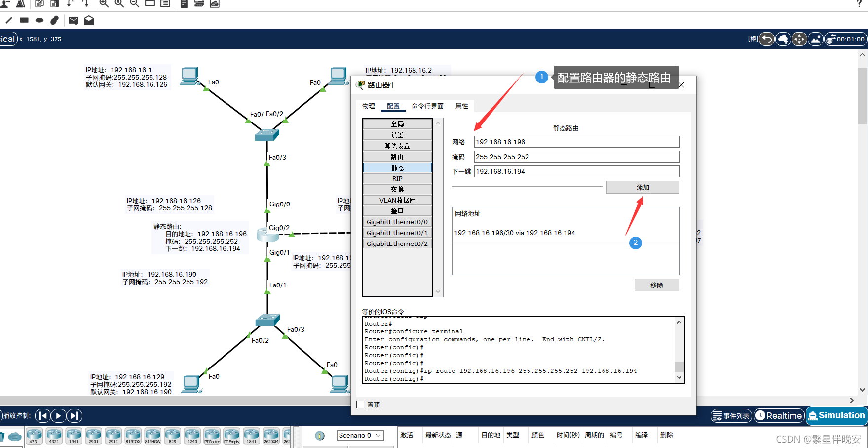Click the upper switch in the topology
Viewport: 868px width, 448px height.
pyautogui.click(x=267, y=134)
